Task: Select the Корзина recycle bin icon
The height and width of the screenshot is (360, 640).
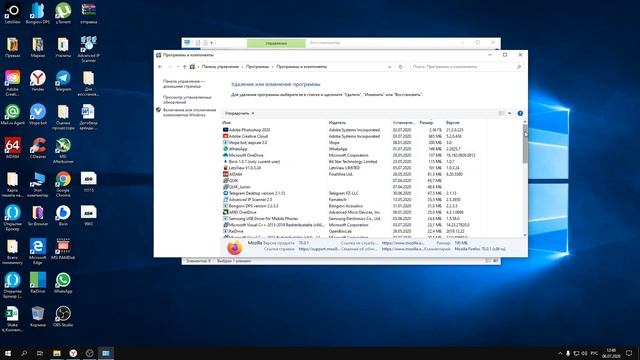Action: pos(38,317)
